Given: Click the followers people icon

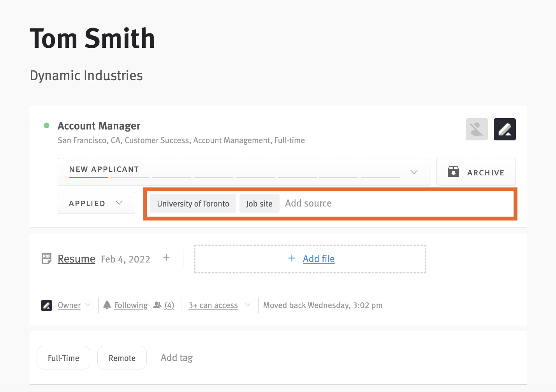Looking at the screenshot, I should 157,305.
